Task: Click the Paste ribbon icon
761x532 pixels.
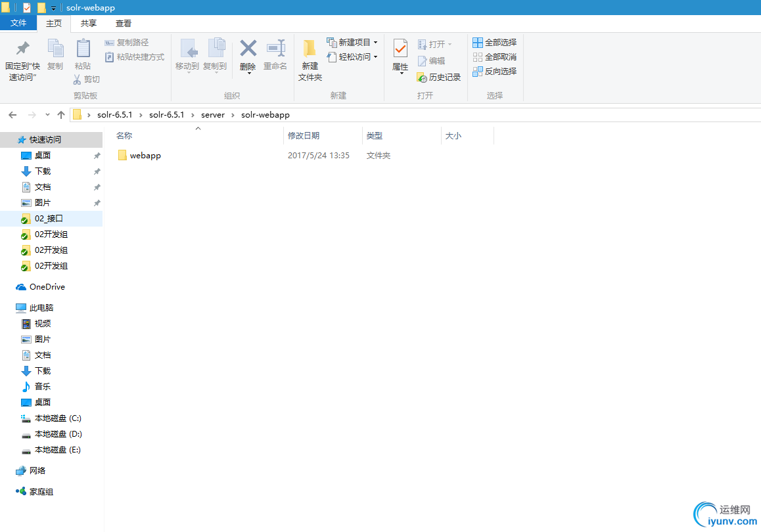Action: (83, 55)
